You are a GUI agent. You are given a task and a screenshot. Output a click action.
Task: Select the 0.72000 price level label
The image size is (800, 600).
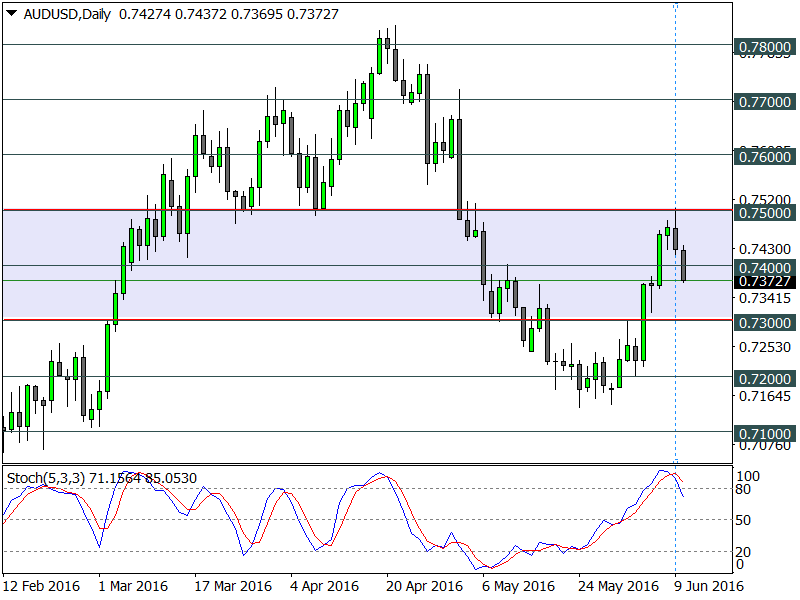coord(764,379)
